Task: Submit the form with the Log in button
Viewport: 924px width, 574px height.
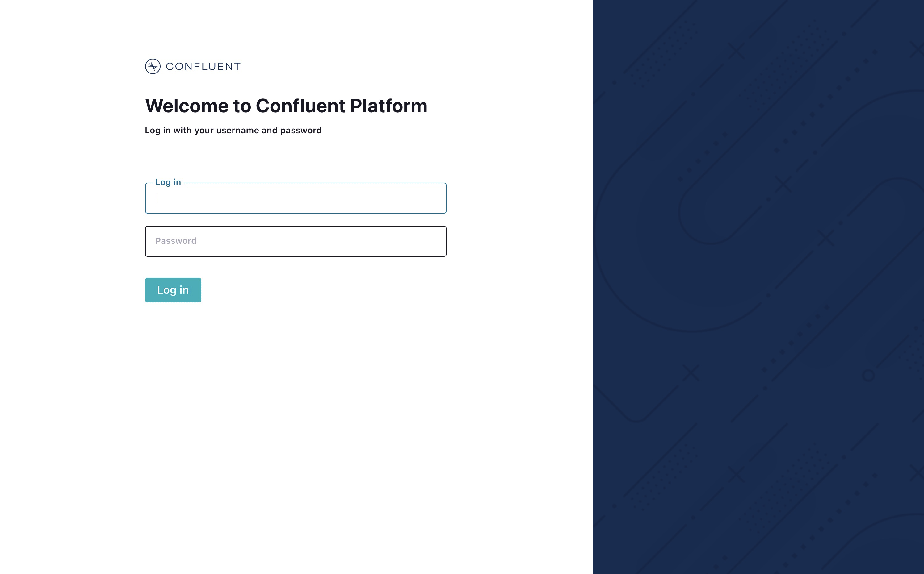Action: pos(173,290)
